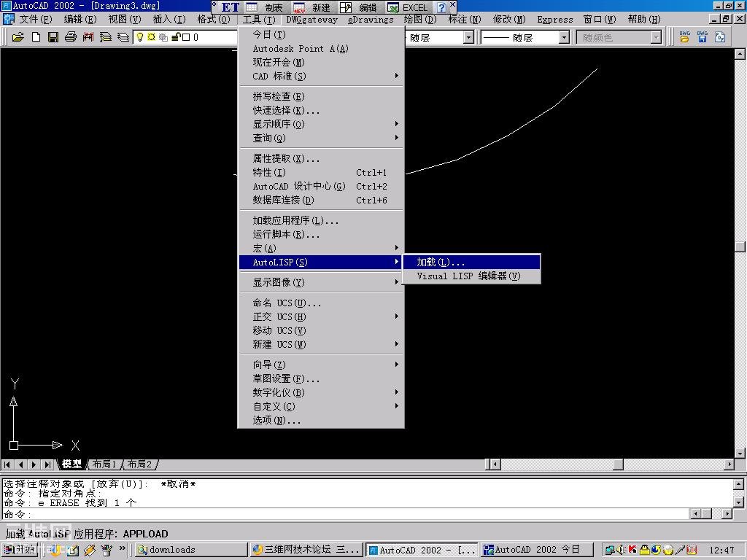The image size is (747, 560).
Task: Switch to AutoCAD 2002 今日 taskbar window
Action: [537, 550]
